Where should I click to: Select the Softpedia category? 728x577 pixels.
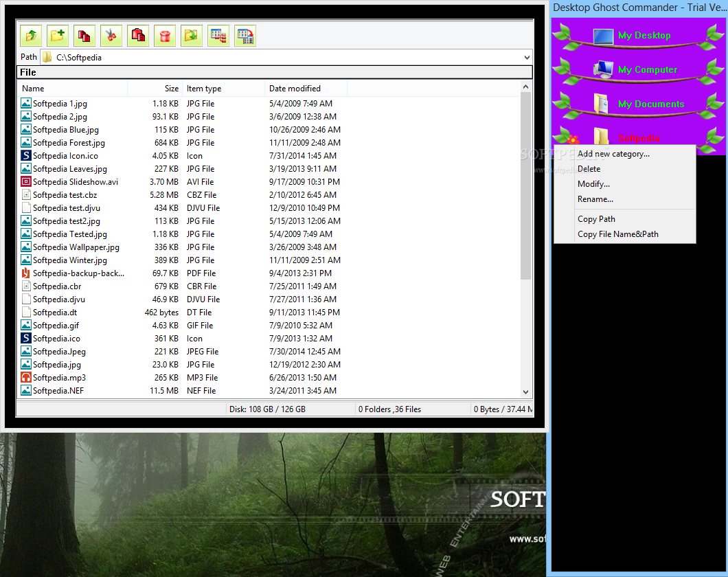(x=639, y=138)
